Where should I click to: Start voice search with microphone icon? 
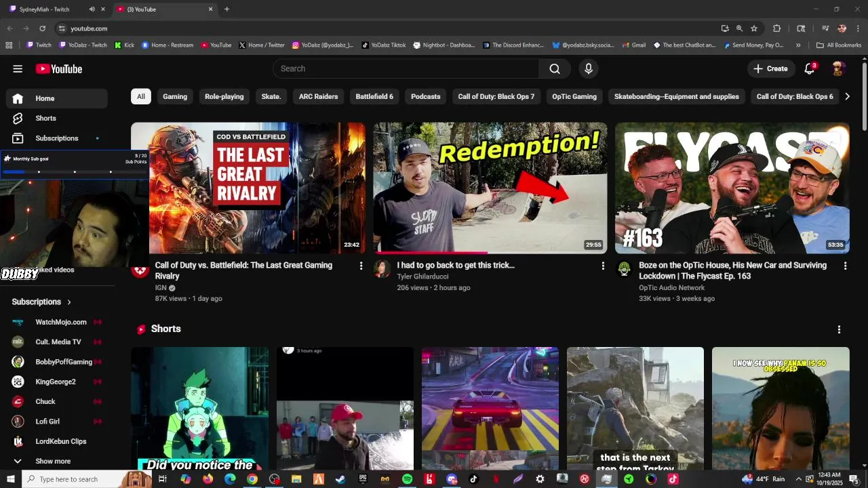pyautogui.click(x=589, y=68)
